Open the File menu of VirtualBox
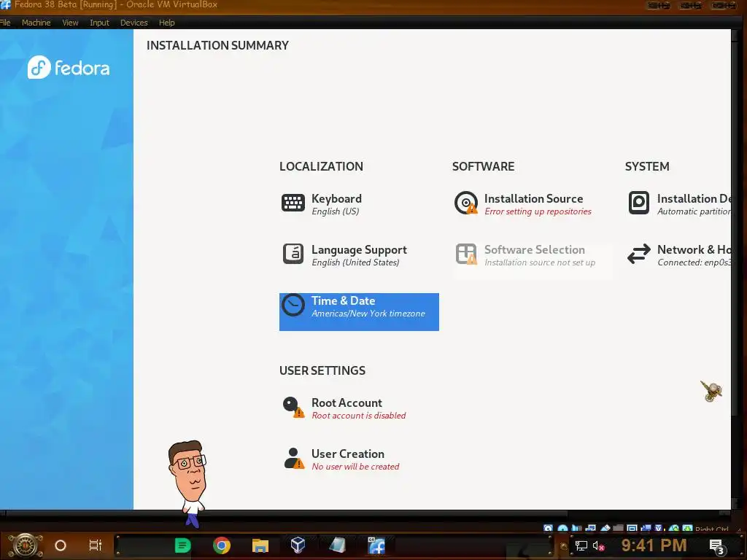The height and width of the screenshot is (560, 747). click(x=5, y=23)
